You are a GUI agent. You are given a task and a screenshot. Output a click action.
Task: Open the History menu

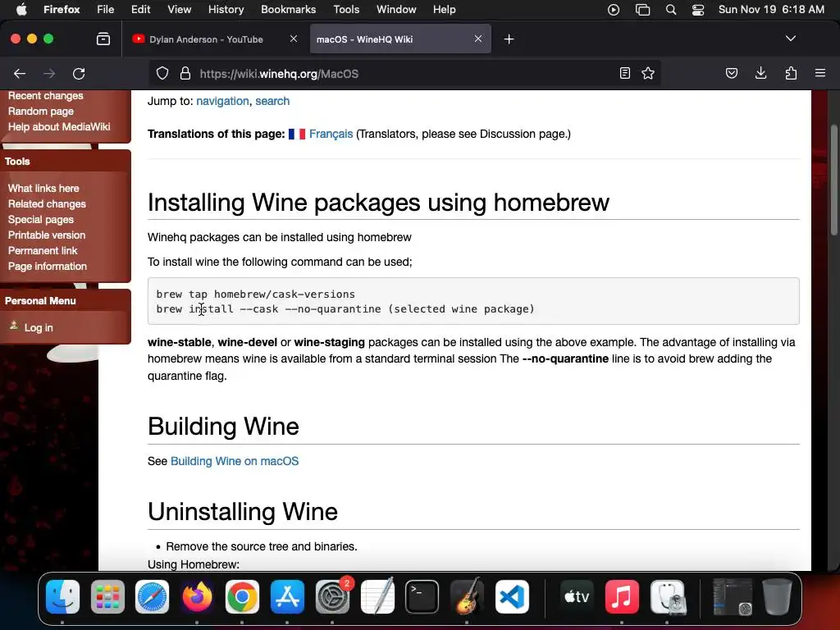226,9
